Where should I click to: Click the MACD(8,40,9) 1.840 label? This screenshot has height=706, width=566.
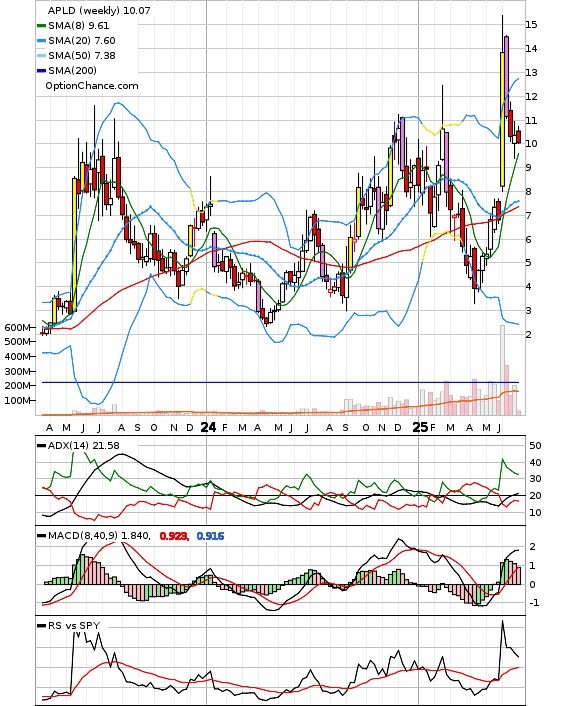coord(99,536)
